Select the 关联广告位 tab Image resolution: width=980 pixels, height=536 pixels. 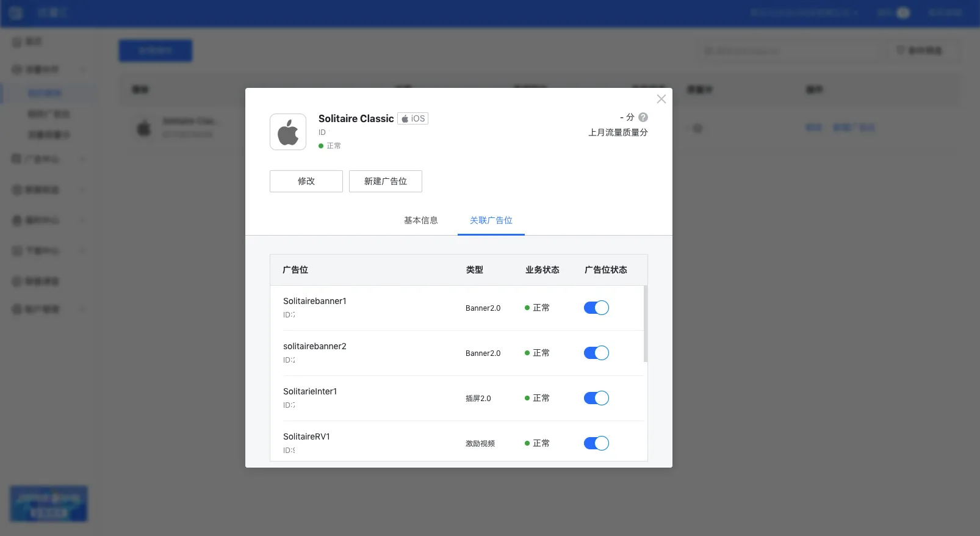(x=491, y=220)
